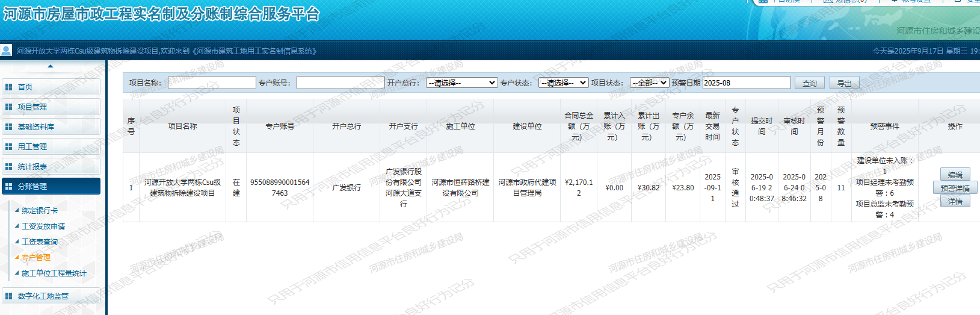Image resolution: width=980 pixels, height=315 pixels.
Task: Click the 预警日期 field showing 2025-08
Action: (x=747, y=83)
